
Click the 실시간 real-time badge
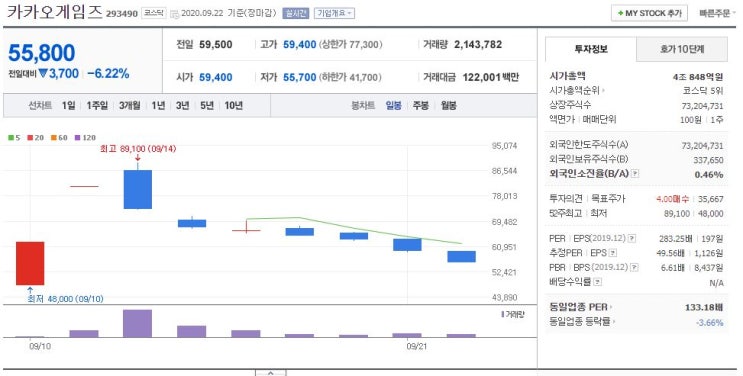click(295, 13)
